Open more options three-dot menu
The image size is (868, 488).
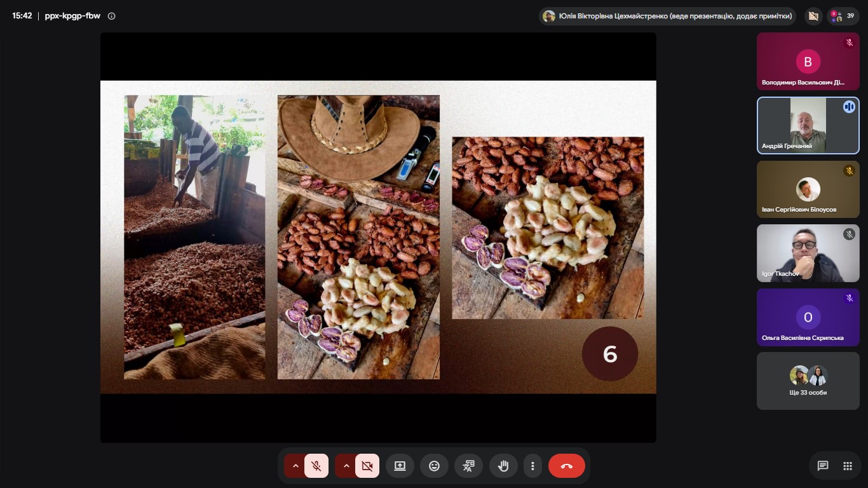point(532,466)
